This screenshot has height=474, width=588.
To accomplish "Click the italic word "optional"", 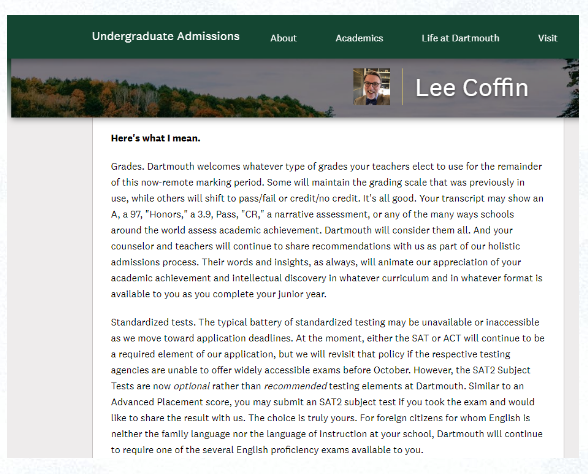I will [x=192, y=386].
